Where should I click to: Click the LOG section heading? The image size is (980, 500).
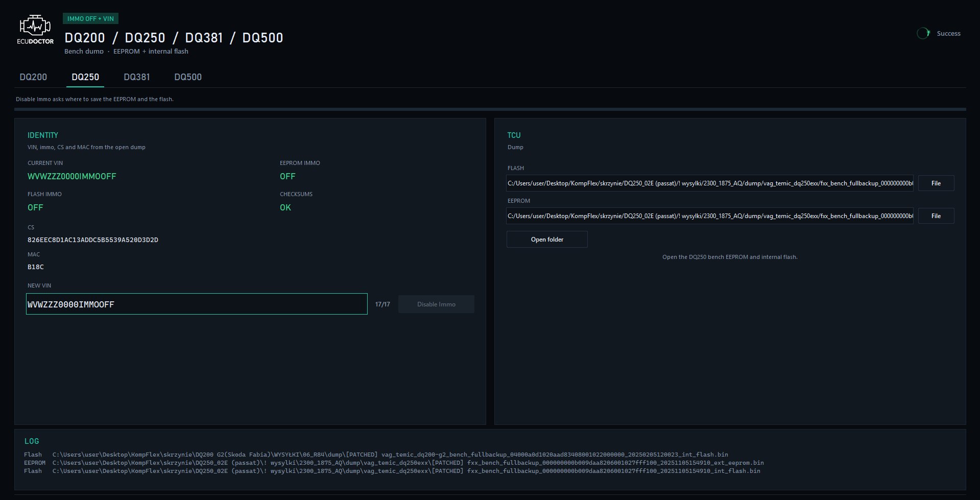click(x=32, y=441)
